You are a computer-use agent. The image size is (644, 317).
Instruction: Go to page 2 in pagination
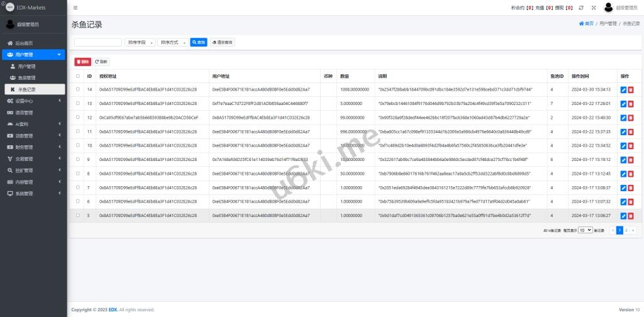click(626, 231)
